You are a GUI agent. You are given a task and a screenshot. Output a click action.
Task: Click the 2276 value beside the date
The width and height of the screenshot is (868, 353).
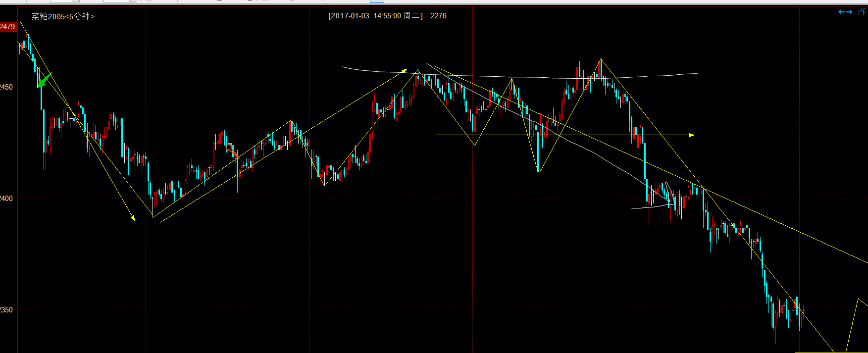(438, 16)
